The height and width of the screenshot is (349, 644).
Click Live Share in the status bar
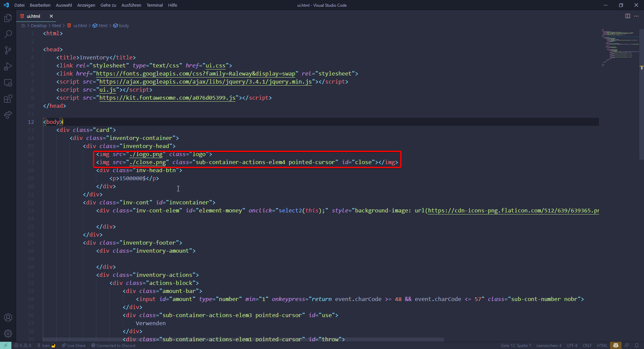point(73,346)
